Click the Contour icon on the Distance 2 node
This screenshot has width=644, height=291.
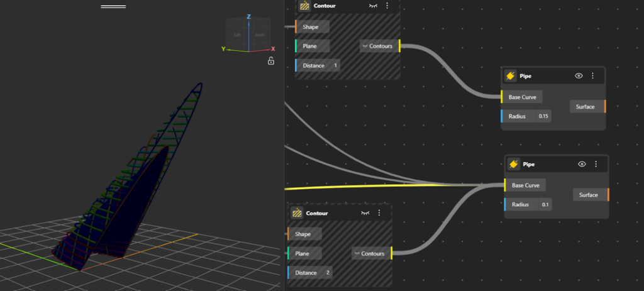(x=297, y=213)
